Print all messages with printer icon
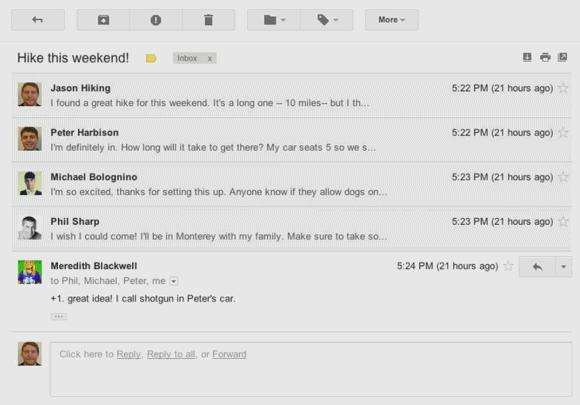 (x=545, y=57)
